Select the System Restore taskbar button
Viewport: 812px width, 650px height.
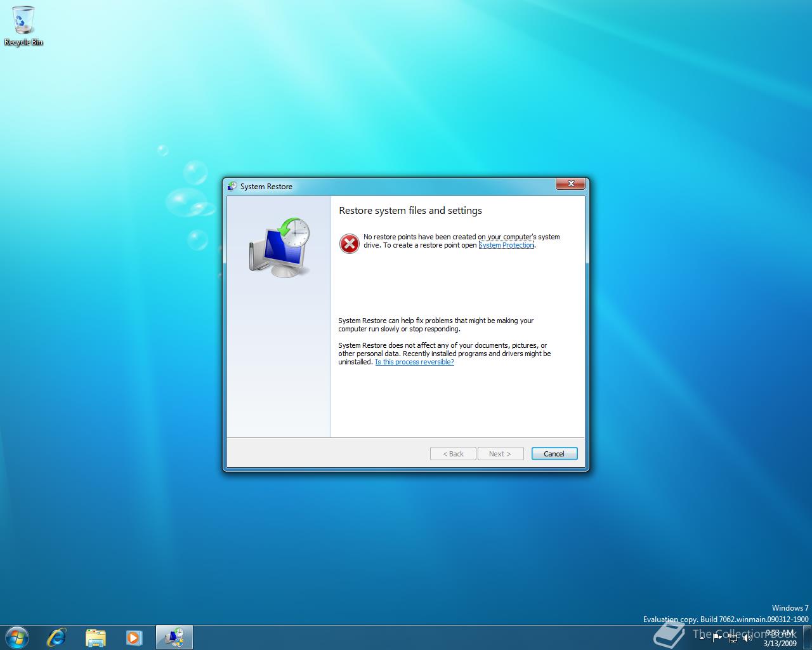tap(174, 637)
